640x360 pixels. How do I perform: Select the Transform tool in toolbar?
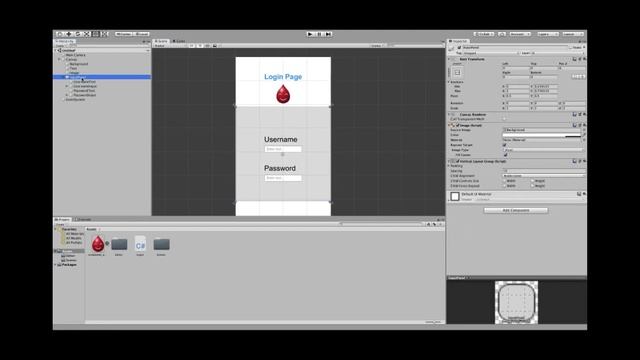click(105, 34)
